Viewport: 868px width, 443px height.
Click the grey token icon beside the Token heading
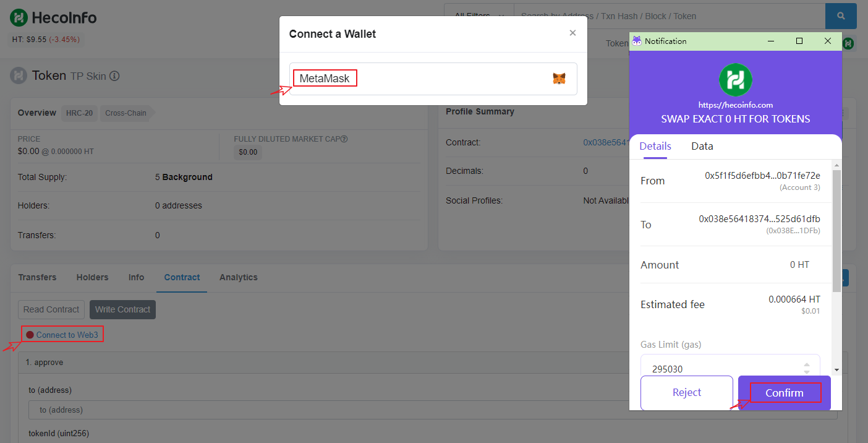click(19, 75)
